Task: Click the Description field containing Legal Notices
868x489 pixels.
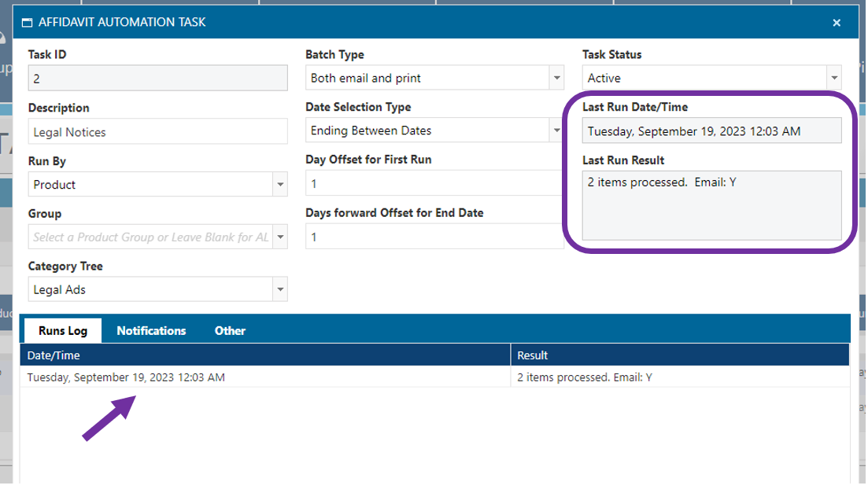Action: click(157, 132)
